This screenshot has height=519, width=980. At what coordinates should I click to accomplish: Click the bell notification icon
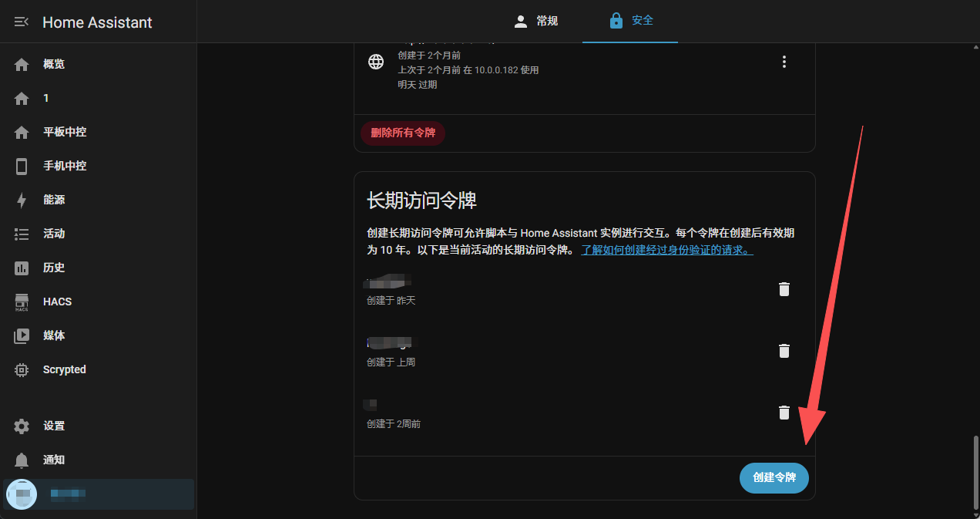[22, 460]
